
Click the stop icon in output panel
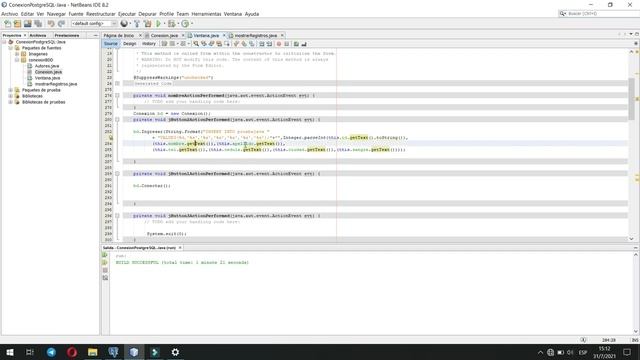[105, 270]
